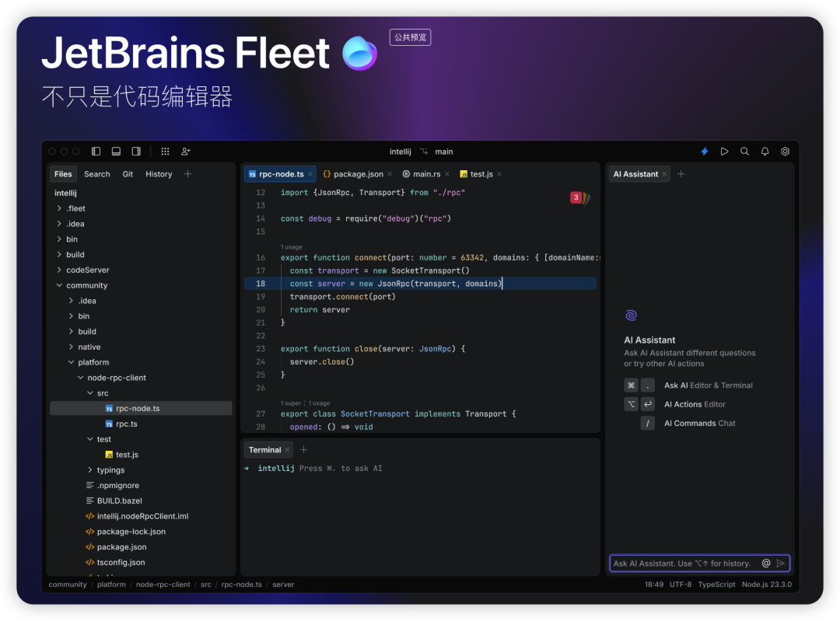Open search with the magnifier icon

tap(744, 151)
